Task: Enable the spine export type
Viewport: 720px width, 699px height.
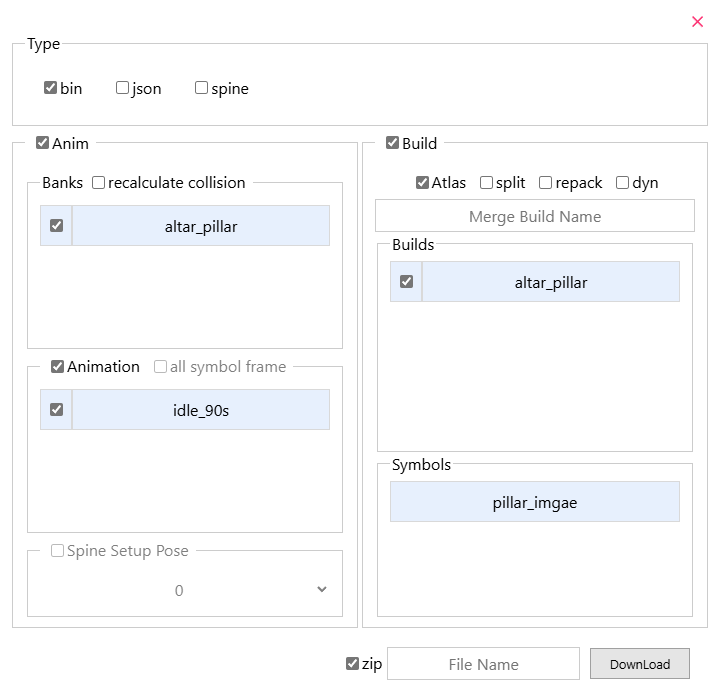Action: click(x=201, y=88)
